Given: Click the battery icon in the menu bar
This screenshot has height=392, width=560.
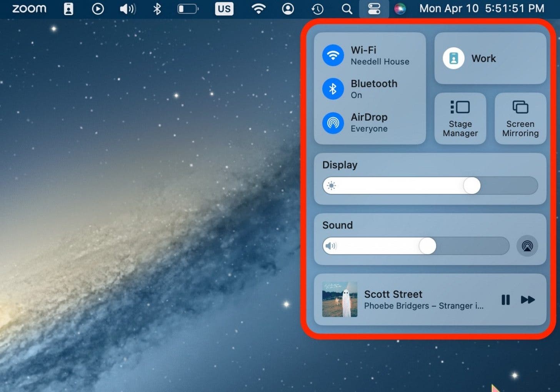Looking at the screenshot, I should pyautogui.click(x=187, y=8).
